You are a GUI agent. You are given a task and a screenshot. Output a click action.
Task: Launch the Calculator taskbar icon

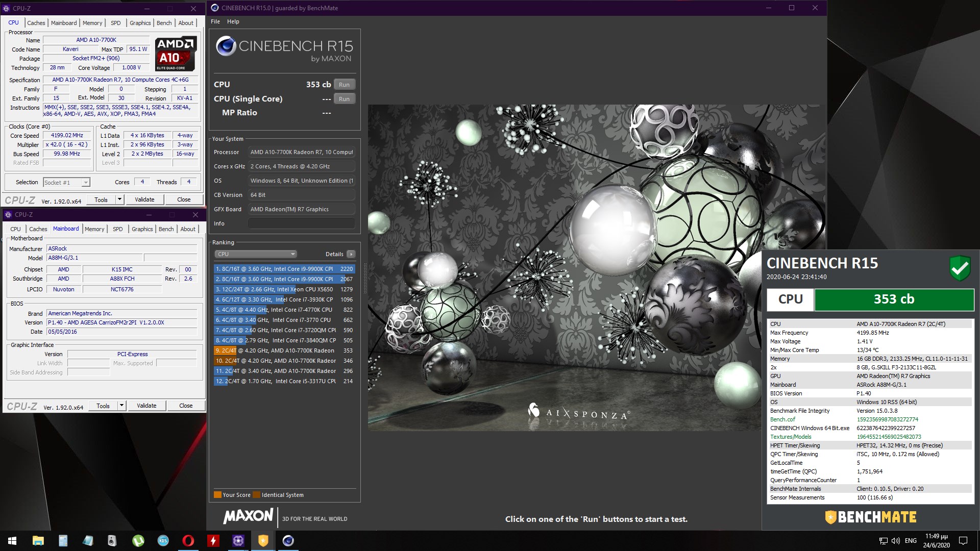pyautogui.click(x=63, y=541)
